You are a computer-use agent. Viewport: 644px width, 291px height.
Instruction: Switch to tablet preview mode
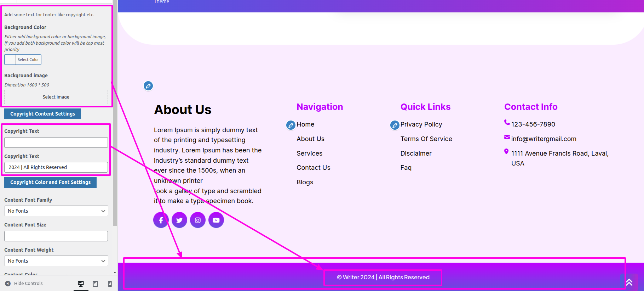click(95, 284)
